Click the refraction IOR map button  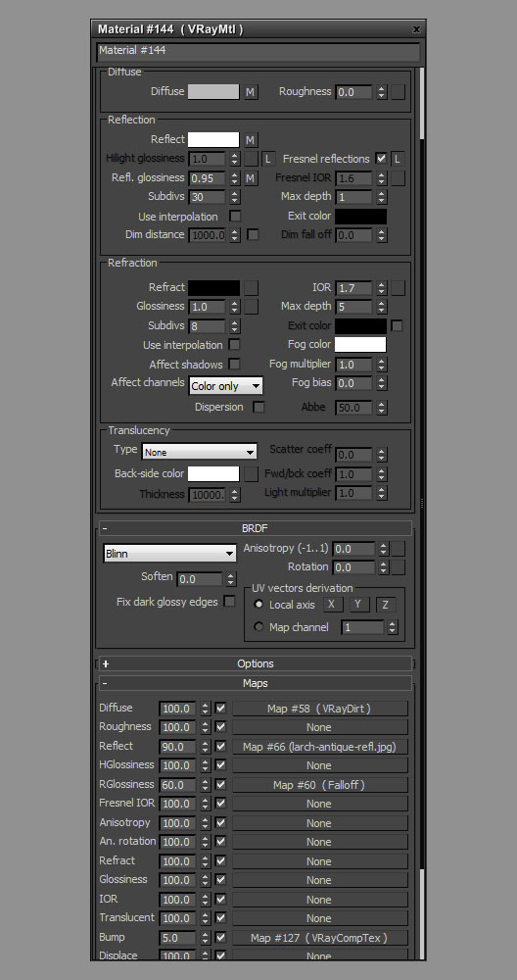[x=398, y=287]
